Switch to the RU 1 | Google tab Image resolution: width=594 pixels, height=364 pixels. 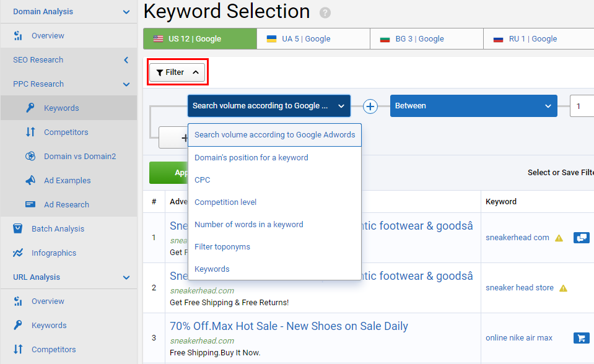539,38
